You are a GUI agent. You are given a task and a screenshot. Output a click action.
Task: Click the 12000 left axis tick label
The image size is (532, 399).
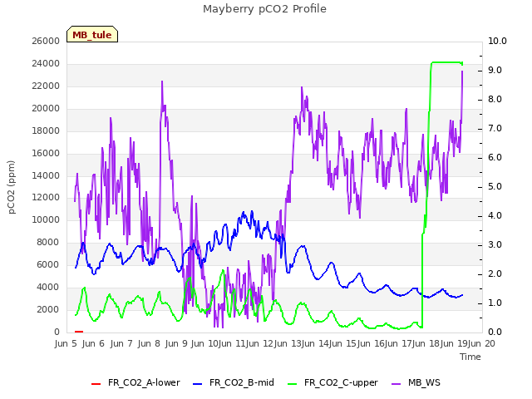click(46, 197)
